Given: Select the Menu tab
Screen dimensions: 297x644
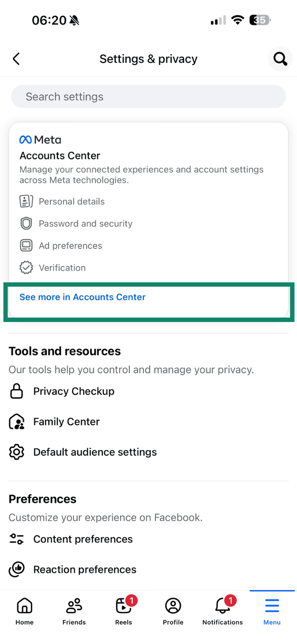Looking at the screenshot, I should [x=272, y=611].
